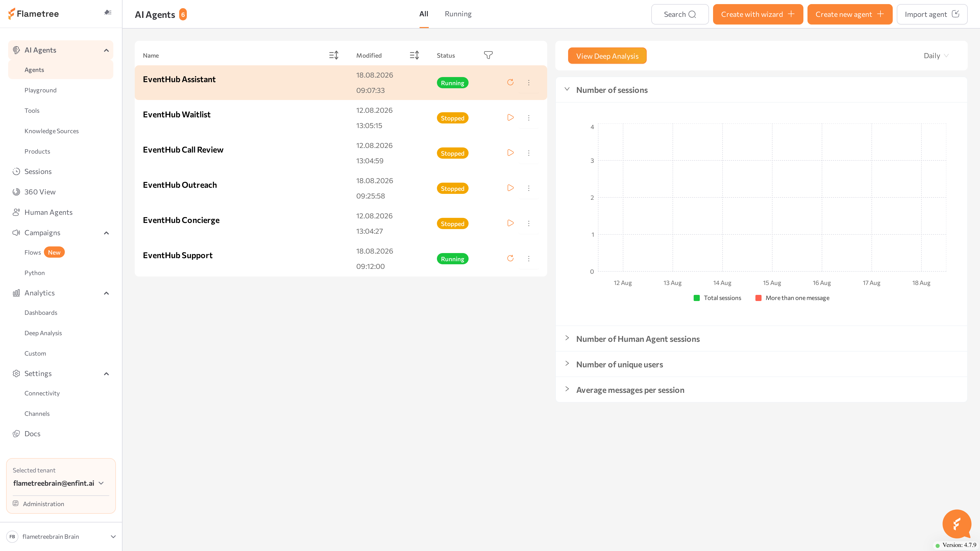This screenshot has height=551, width=980.
Task: Open the selected tenant dropdown
Action: [x=59, y=483]
